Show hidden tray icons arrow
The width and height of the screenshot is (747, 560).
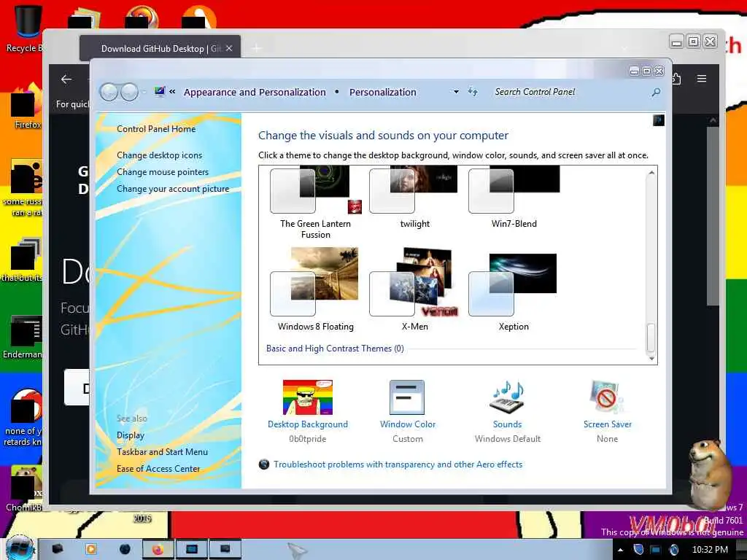620,550
